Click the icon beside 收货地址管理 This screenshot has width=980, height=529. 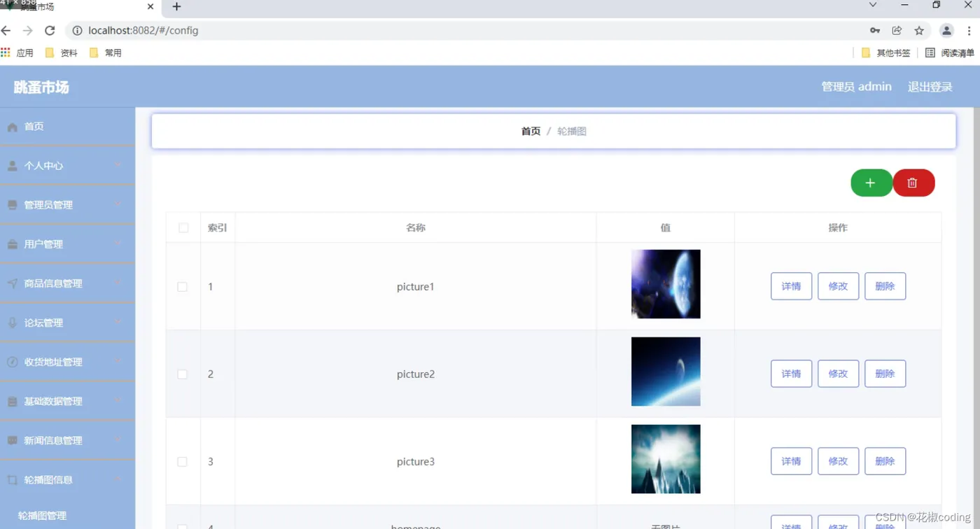tap(13, 362)
